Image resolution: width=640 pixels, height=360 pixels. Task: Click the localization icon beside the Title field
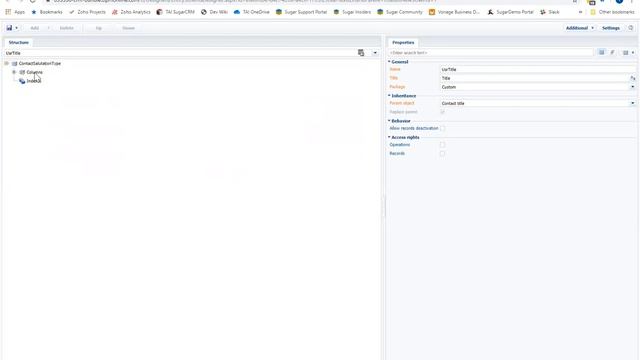pyautogui.click(x=633, y=78)
